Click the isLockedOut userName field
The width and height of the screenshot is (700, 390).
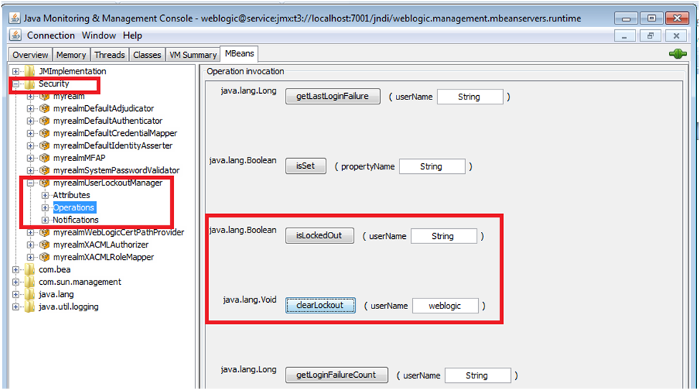tap(444, 236)
